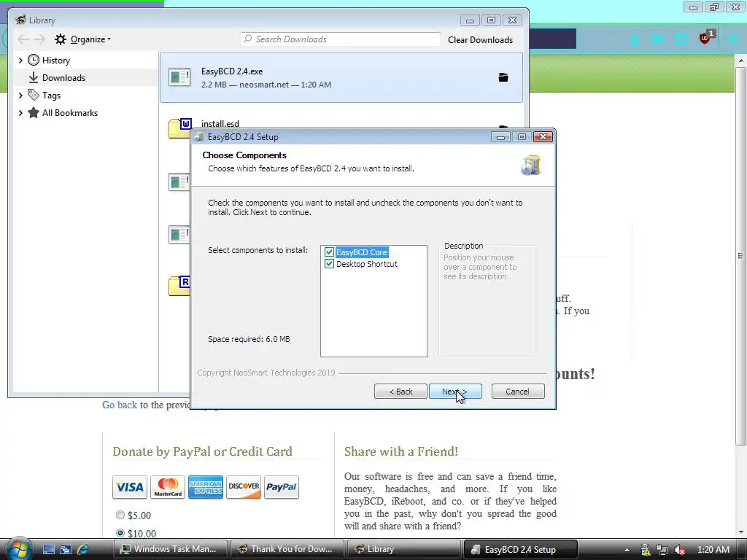The width and height of the screenshot is (747, 560).
Task: Click the security alert tray icon
Action: click(645, 550)
